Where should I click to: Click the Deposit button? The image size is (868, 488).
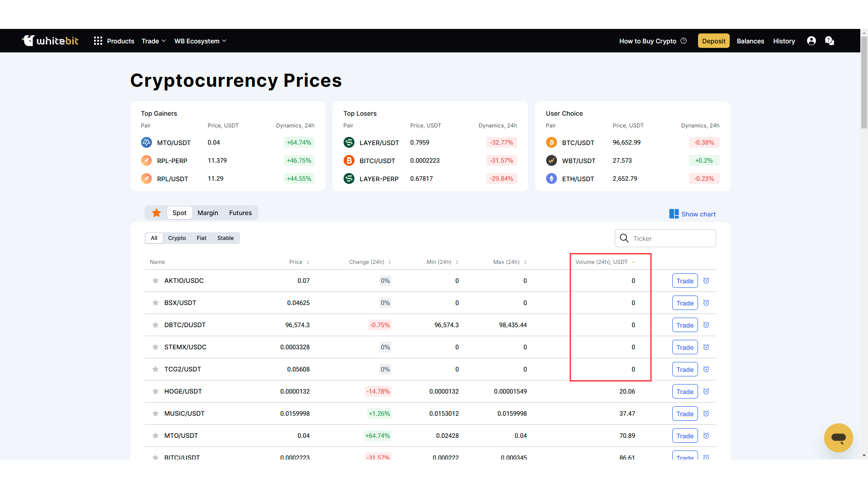[x=714, y=41]
